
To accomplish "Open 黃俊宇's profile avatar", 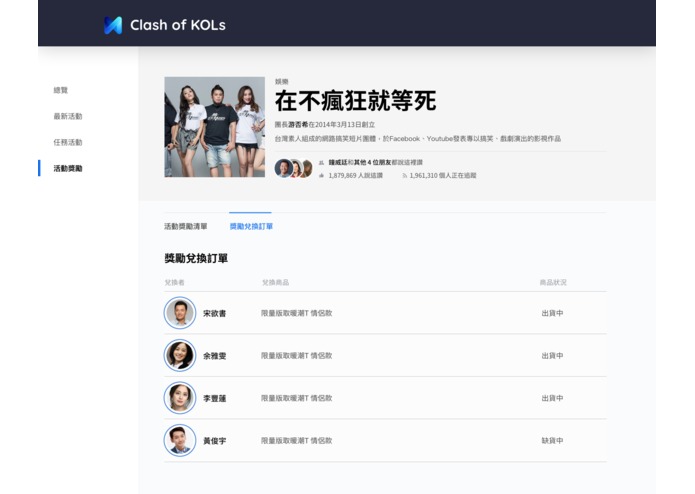I will tap(180, 440).
